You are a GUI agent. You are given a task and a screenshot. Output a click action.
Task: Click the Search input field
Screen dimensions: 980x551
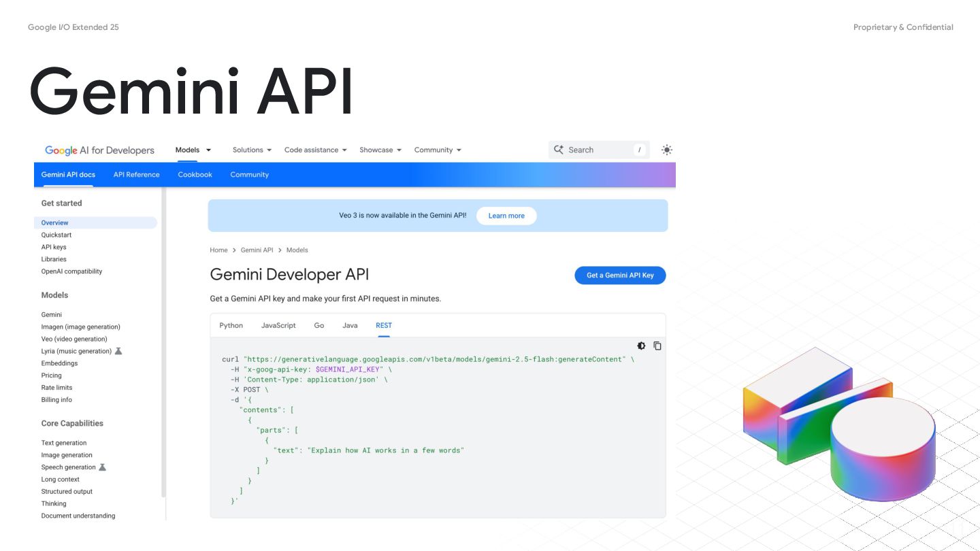pyautogui.click(x=599, y=150)
